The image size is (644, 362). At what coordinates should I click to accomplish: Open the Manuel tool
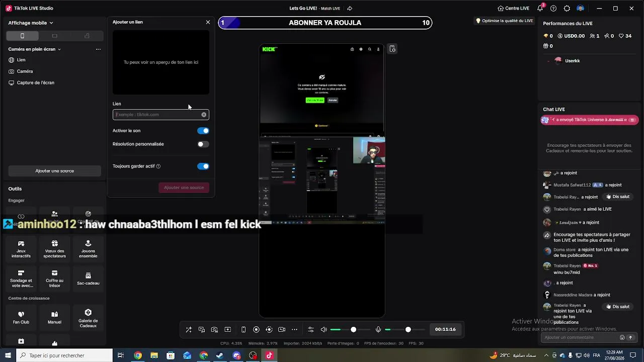pos(54,318)
